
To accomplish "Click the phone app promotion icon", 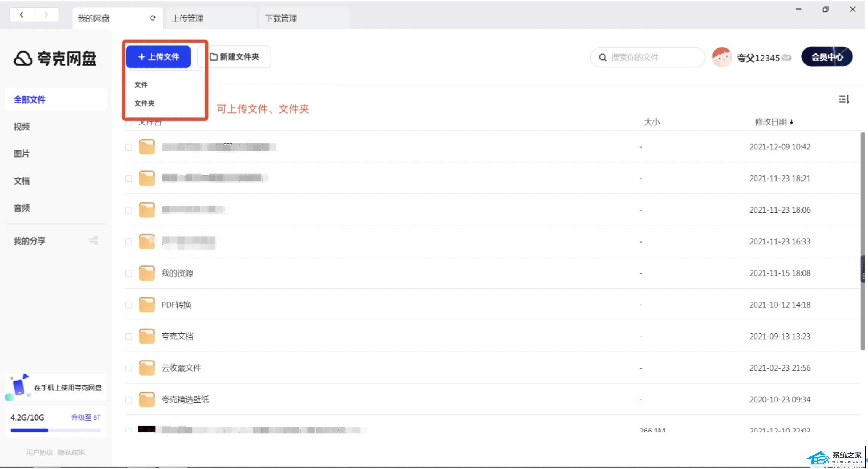I will [18, 387].
